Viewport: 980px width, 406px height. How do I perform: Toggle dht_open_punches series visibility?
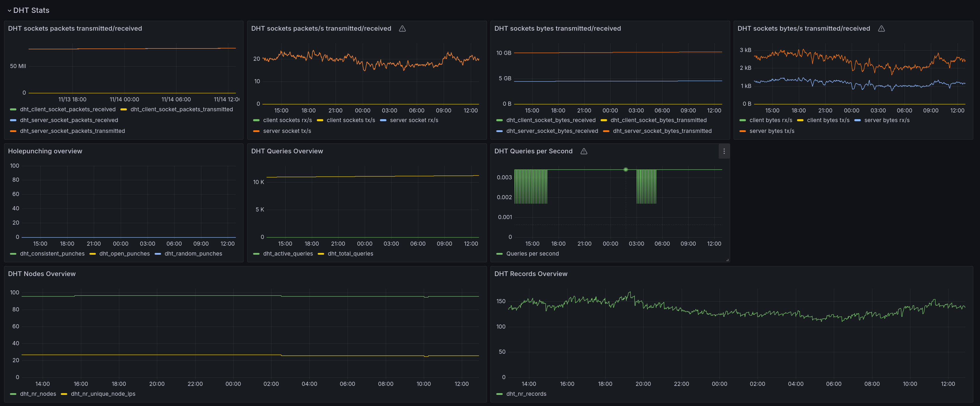(125, 254)
